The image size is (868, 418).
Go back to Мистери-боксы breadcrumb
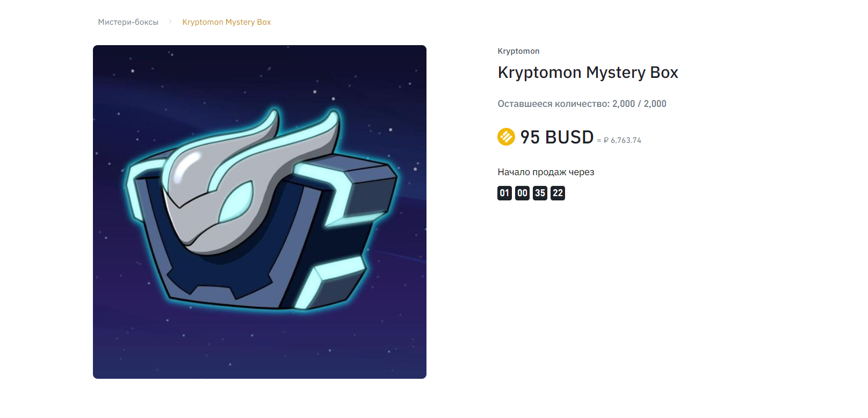tap(128, 22)
